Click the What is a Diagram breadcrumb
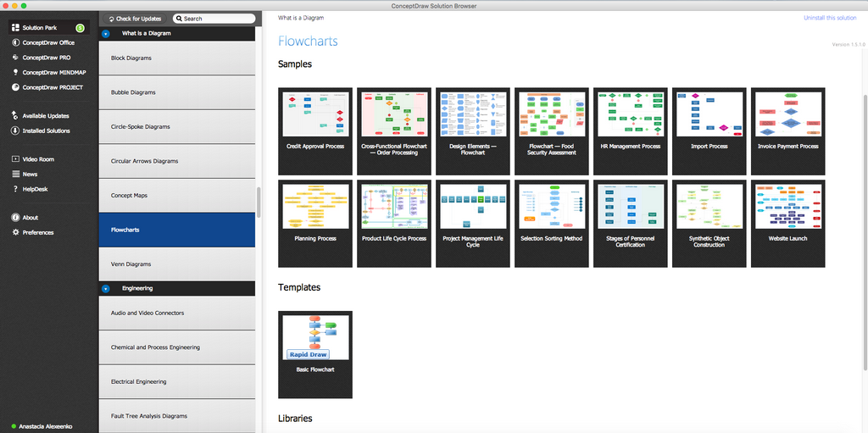 point(301,18)
